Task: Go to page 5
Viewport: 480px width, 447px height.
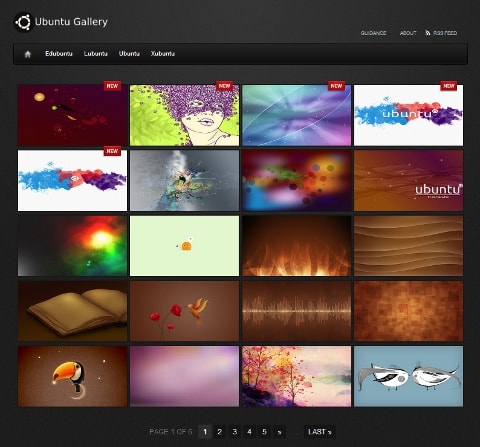Action: click(x=264, y=432)
